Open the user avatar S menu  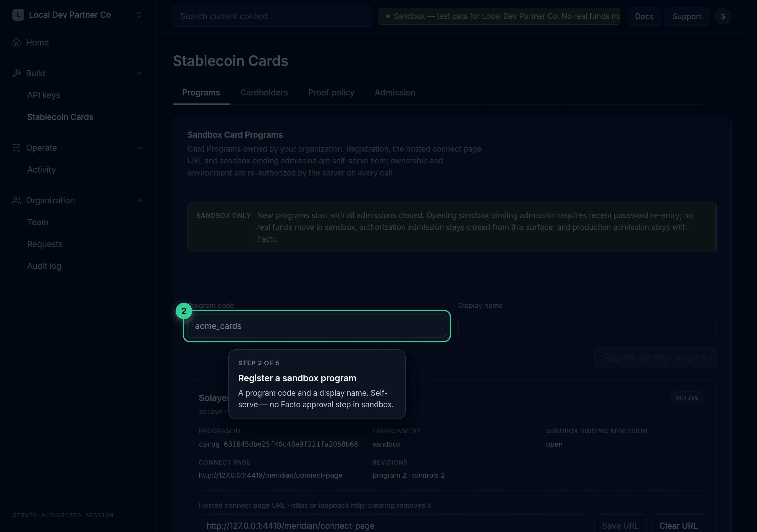tap(723, 16)
